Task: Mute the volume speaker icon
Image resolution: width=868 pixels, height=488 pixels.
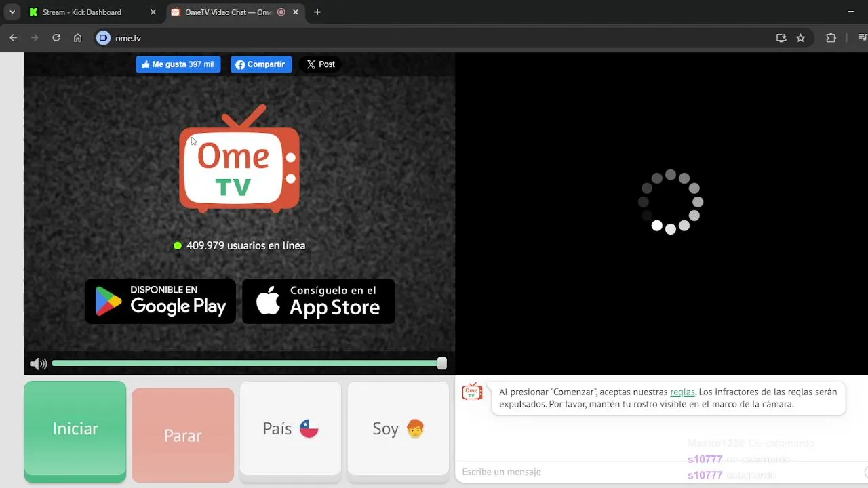Action: click(39, 364)
